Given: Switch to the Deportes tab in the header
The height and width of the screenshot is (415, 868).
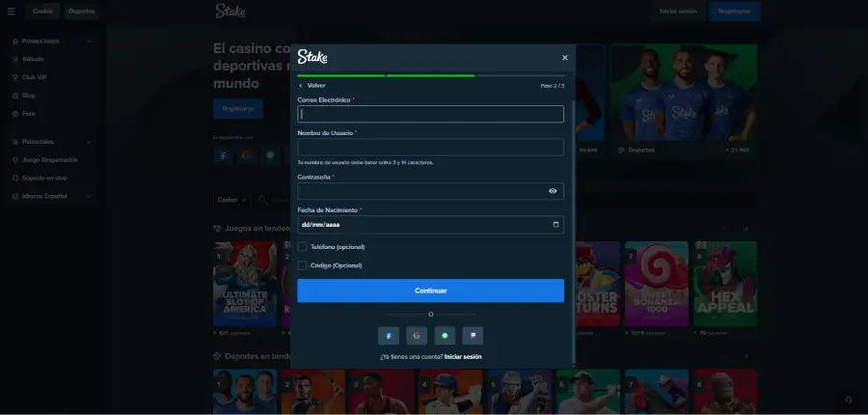Looking at the screenshot, I should [81, 11].
